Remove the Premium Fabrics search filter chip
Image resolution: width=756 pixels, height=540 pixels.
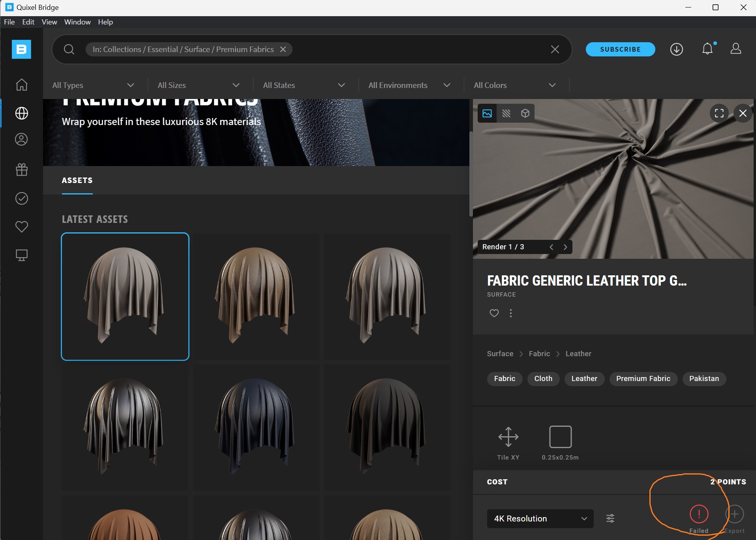283,49
